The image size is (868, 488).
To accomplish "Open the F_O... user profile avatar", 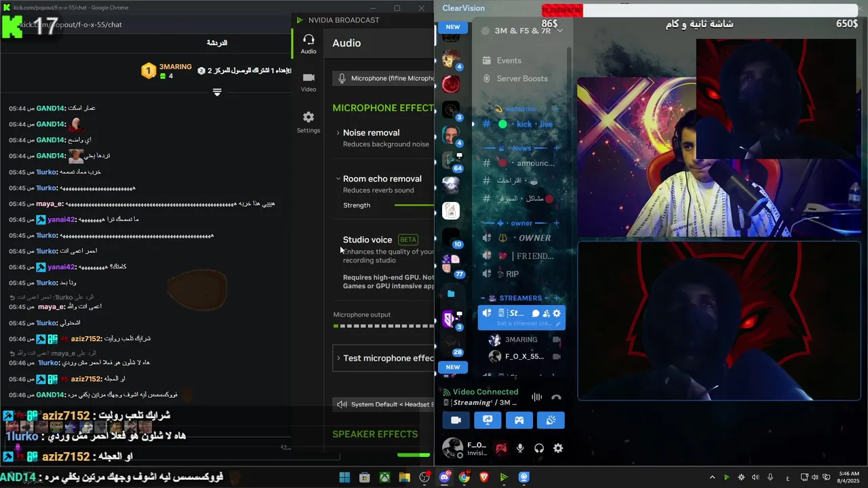I will tap(453, 448).
